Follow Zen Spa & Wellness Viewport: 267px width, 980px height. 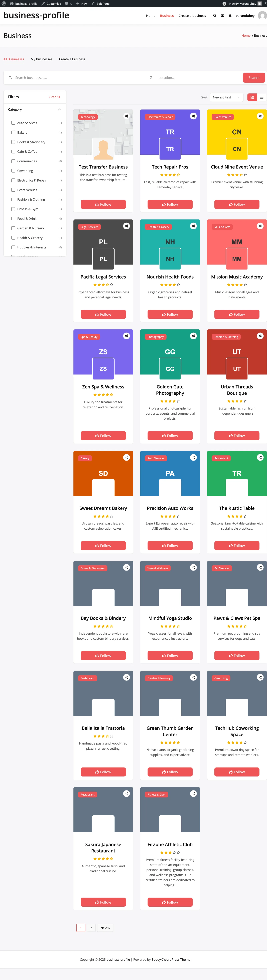pos(103,436)
